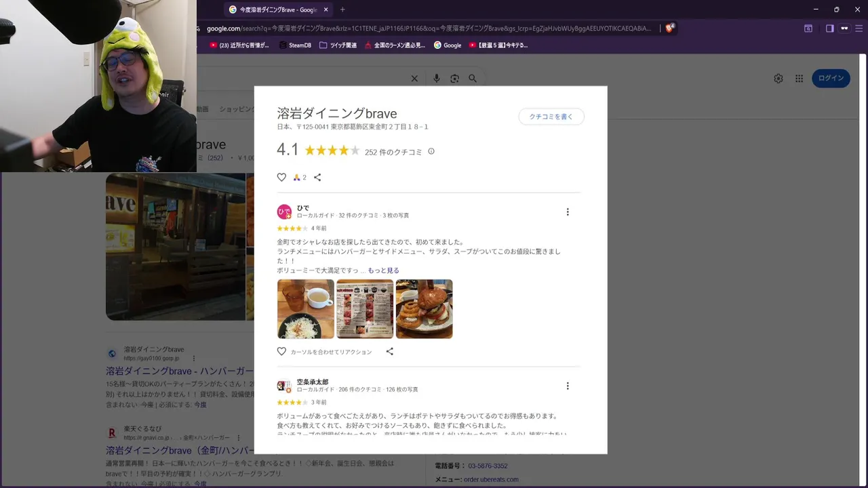Click the ログイン button
The image size is (868, 488).
[831, 78]
